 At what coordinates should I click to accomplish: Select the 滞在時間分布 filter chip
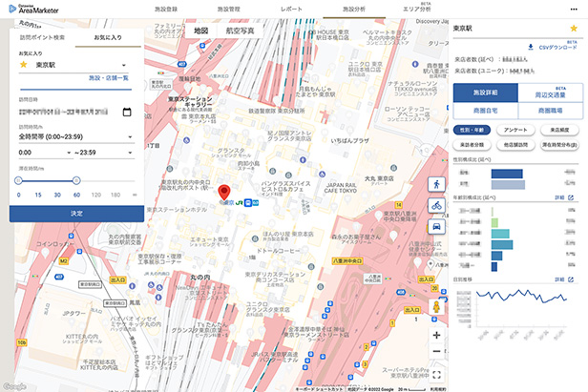click(x=559, y=145)
